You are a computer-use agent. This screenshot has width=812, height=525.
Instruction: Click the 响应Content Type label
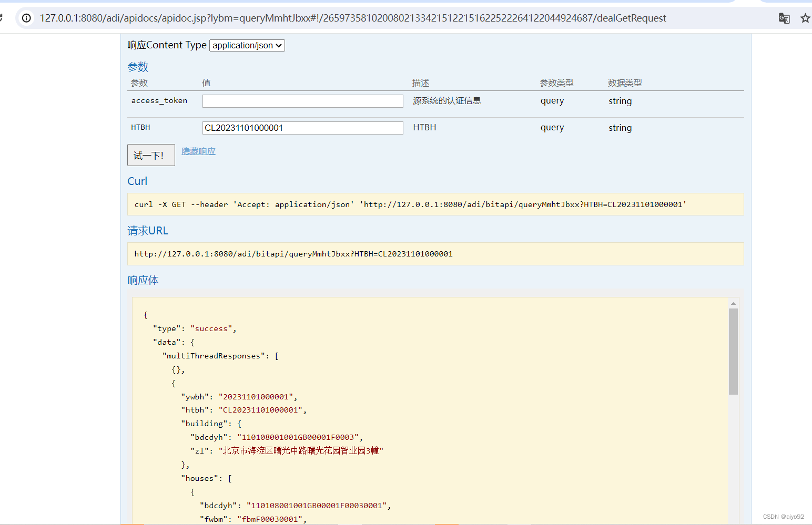coord(167,45)
